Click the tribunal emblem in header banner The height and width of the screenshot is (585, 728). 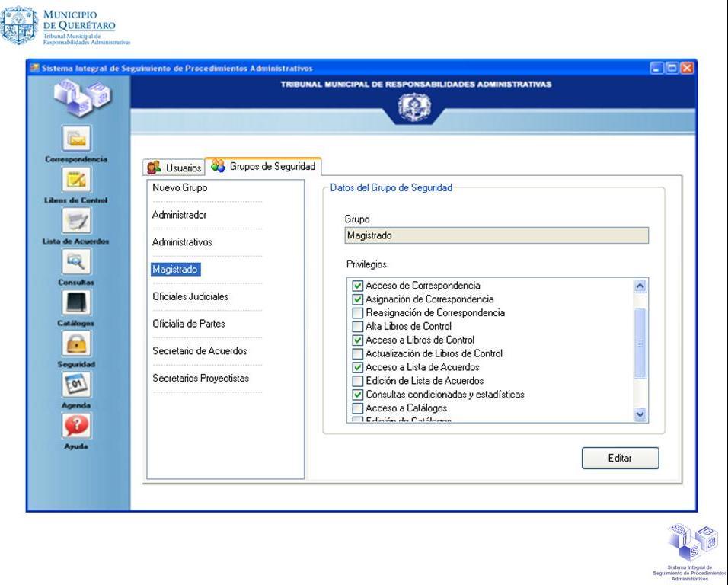click(x=414, y=107)
